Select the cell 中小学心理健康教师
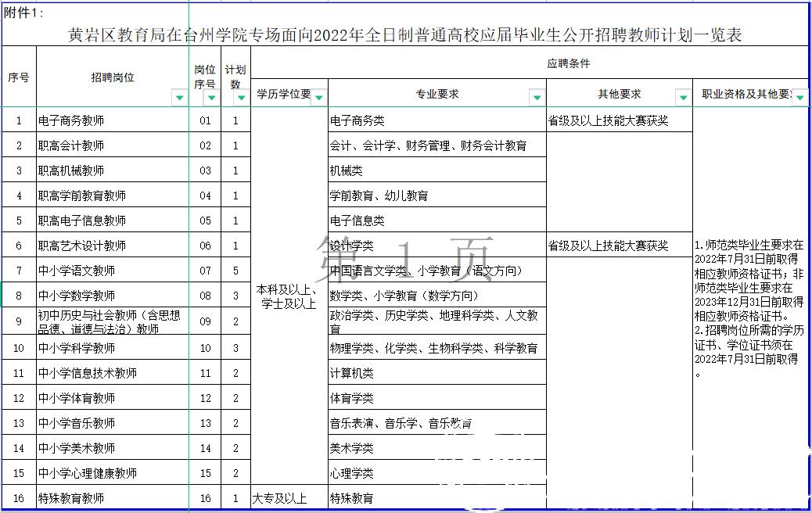This screenshot has width=812, height=513. point(113,472)
